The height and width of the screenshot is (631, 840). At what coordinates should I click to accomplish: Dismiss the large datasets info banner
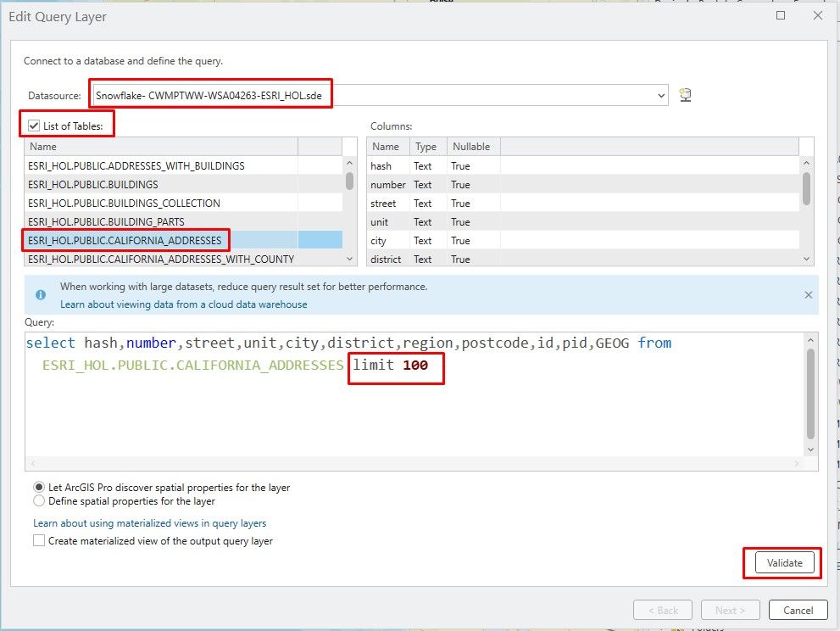(x=809, y=295)
